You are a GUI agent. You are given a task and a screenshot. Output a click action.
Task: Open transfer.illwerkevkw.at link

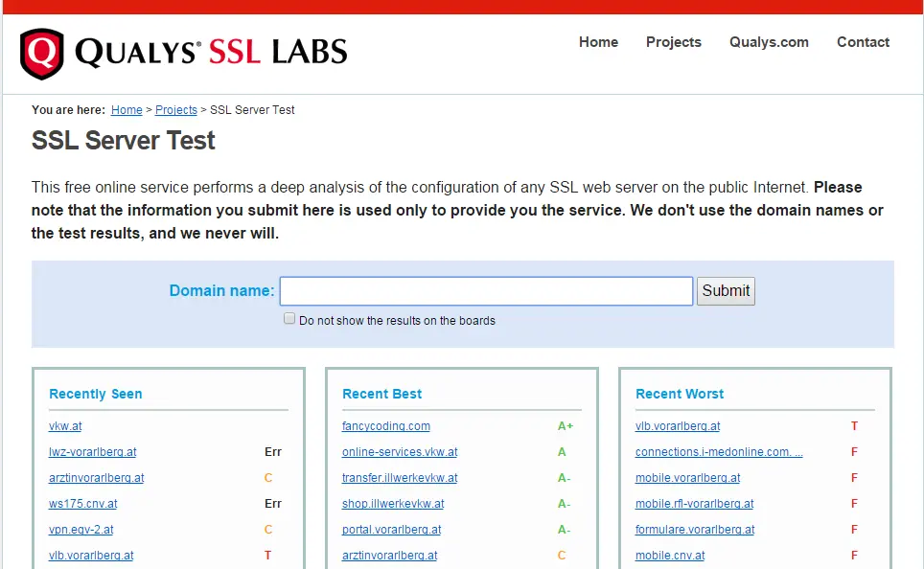click(400, 478)
